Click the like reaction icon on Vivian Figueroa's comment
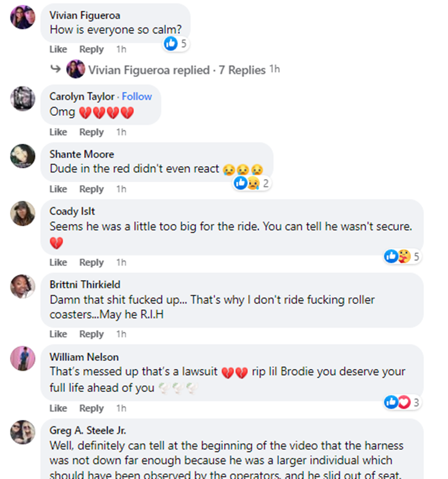 [171, 43]
